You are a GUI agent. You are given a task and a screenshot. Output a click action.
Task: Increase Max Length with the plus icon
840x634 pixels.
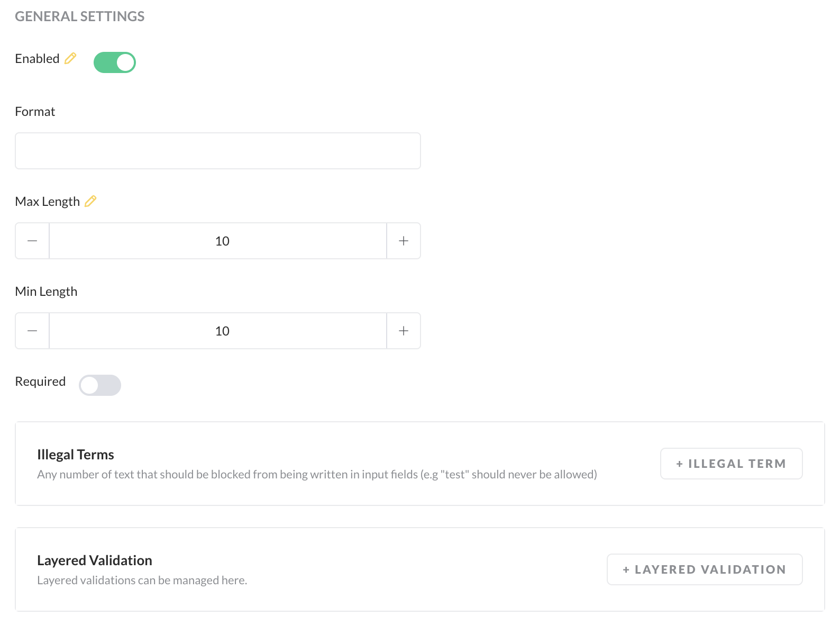click(404, 241)
